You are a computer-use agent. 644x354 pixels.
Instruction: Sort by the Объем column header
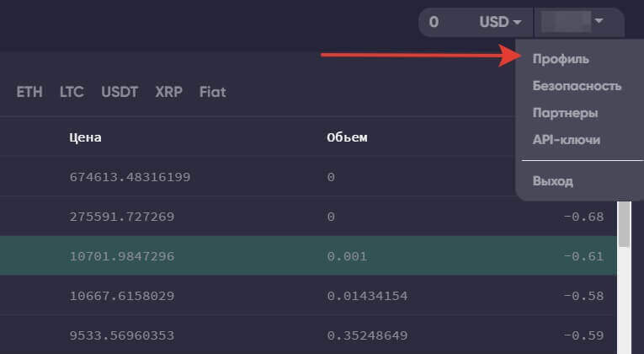(x=347, y=137)
